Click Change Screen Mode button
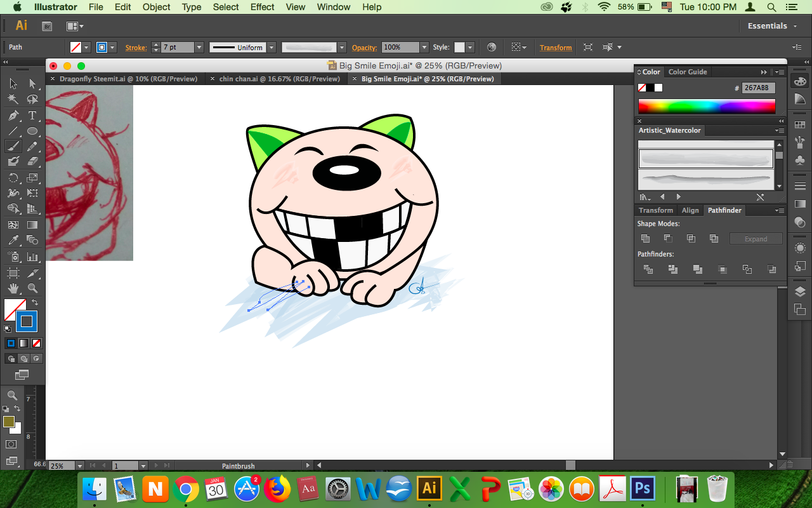Screen dimensions: 812x508 pyautogui.click(x=22, y=375)
